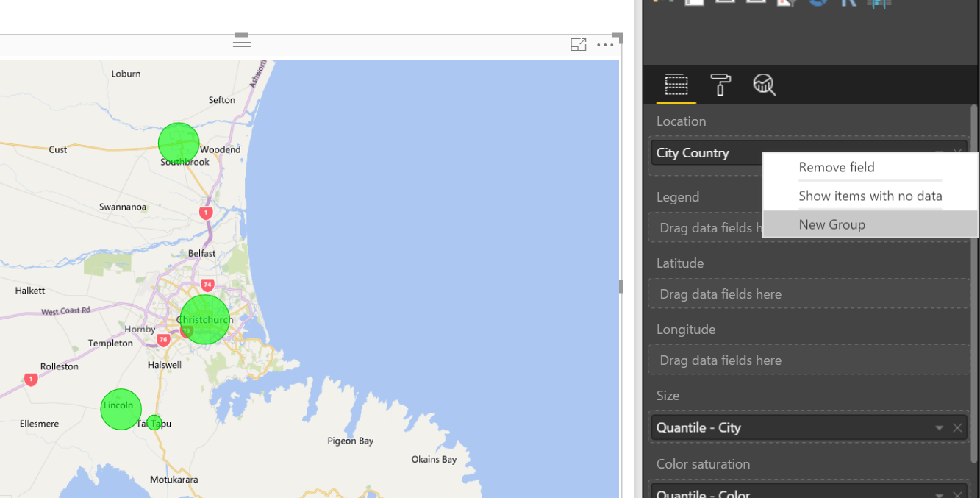Select the green bubble near Southbrook

[x=179, y=143]
